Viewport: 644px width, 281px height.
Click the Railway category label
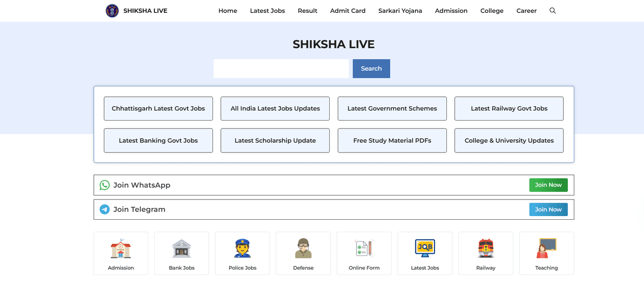[x=486, y=268]
